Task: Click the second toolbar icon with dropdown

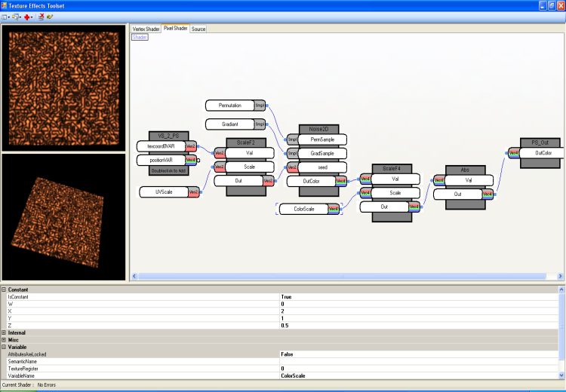Action: tap(15, 16)
